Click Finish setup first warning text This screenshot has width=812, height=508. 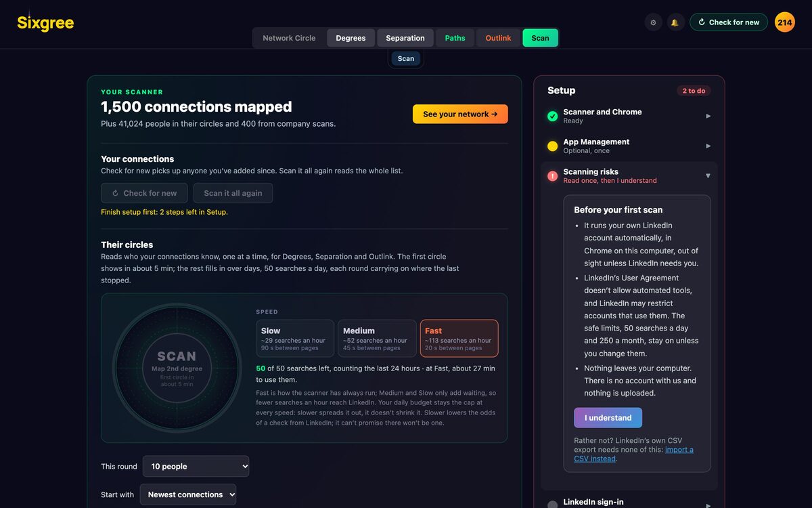(164, 212)
